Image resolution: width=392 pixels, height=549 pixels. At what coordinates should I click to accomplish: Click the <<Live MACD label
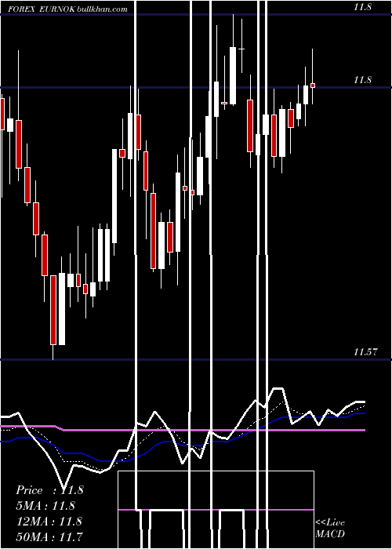tap(330, 528)
